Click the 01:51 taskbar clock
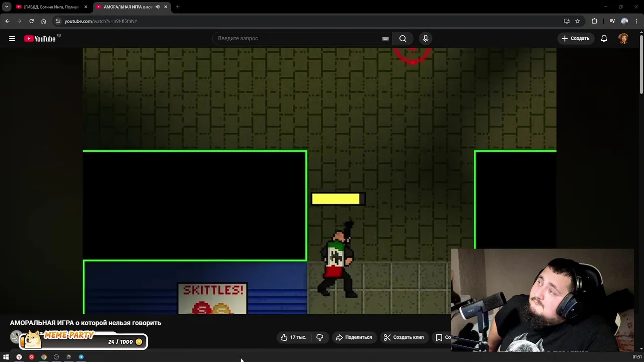The image size is (644, 362). click(637, 357)
